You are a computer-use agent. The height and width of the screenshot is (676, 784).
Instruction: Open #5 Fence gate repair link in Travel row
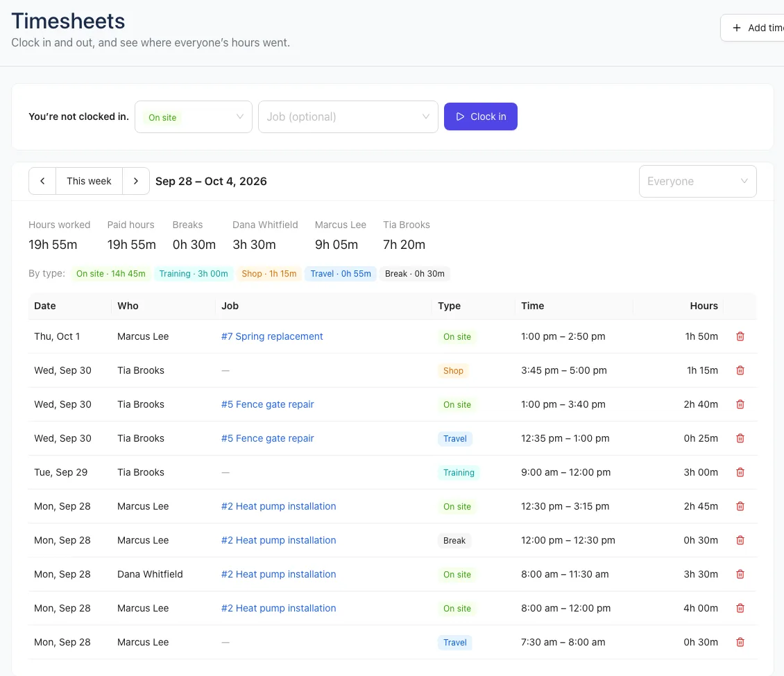click(x=268, y=438)
